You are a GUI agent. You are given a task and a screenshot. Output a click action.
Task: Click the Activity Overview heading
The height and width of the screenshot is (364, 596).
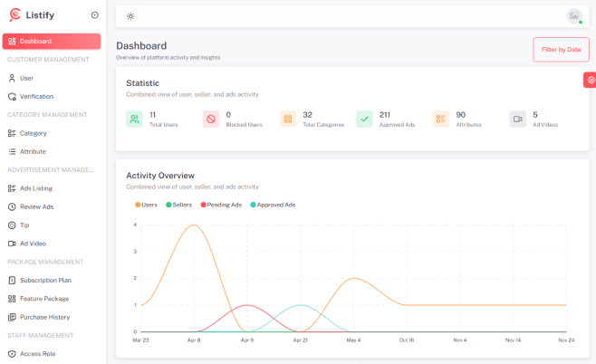click(160, 176)
